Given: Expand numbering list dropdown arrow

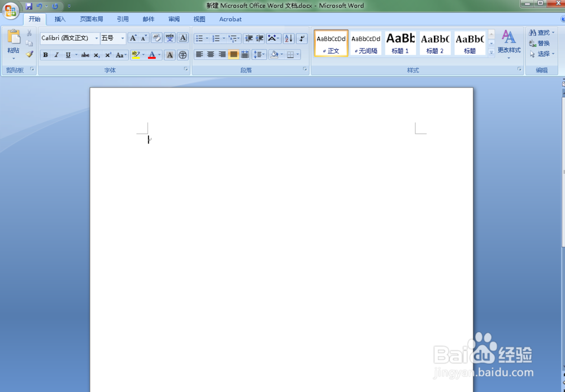Looking at the screenshot, I should tap(224, 38).
